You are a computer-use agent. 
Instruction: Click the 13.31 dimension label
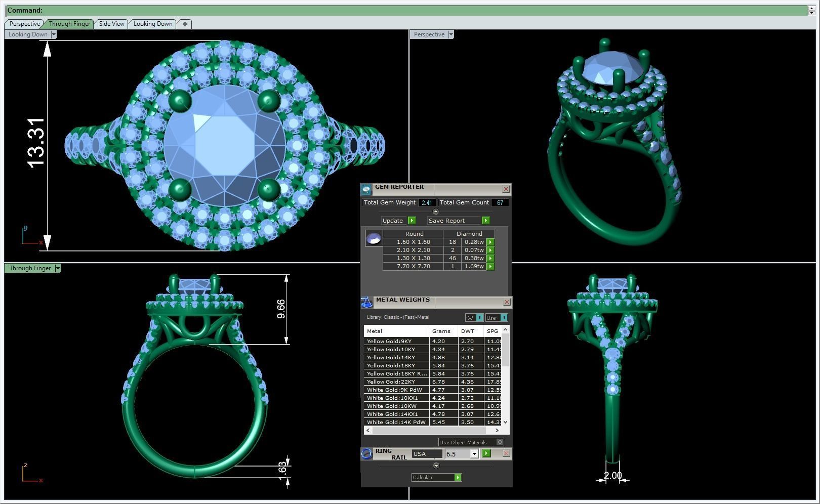point(36,143)
